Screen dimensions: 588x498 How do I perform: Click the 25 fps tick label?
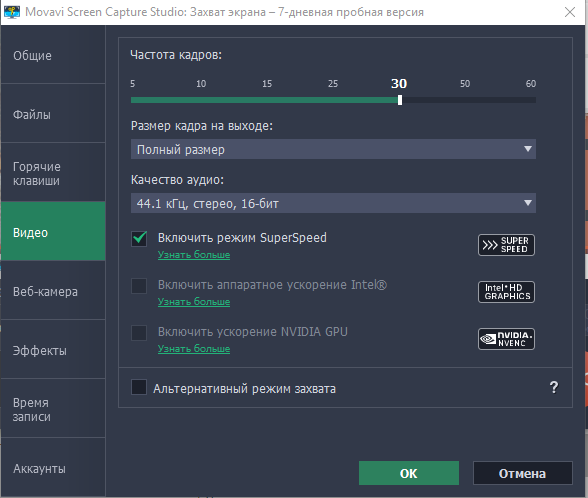(333, 84)
